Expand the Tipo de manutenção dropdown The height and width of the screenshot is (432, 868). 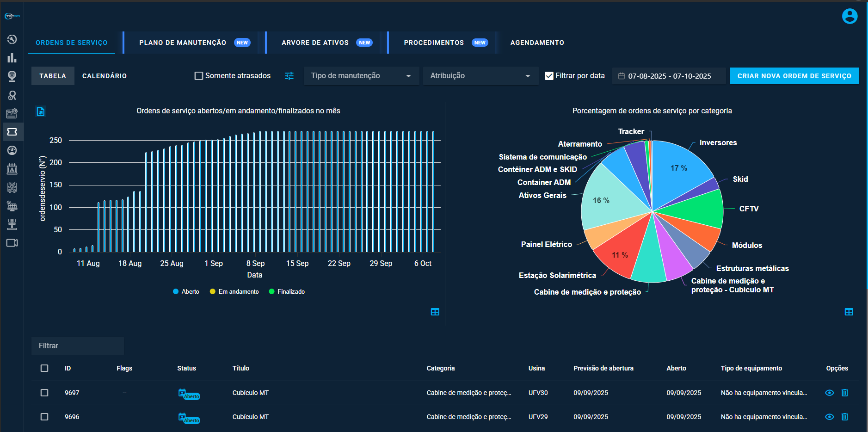click(x=361, y=76)
